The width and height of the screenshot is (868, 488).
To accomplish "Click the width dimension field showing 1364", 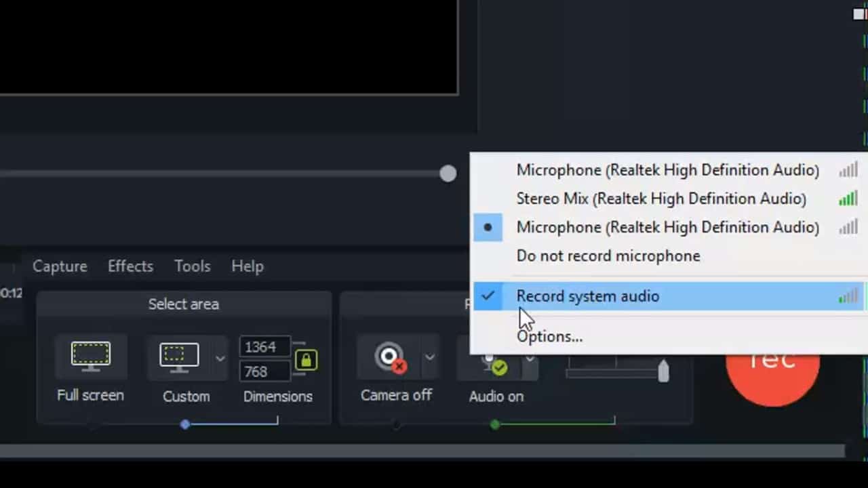I will pyautogui.click(x=264, y=347).
